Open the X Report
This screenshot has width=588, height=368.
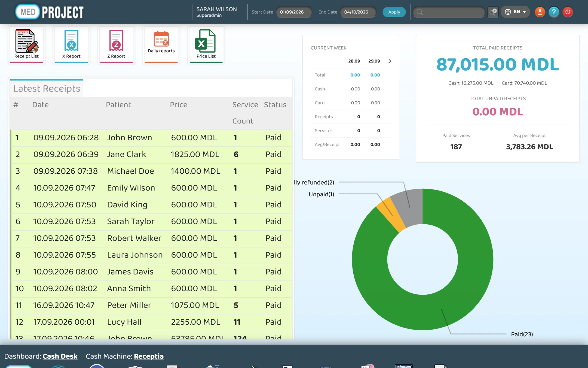coord(71,45)
